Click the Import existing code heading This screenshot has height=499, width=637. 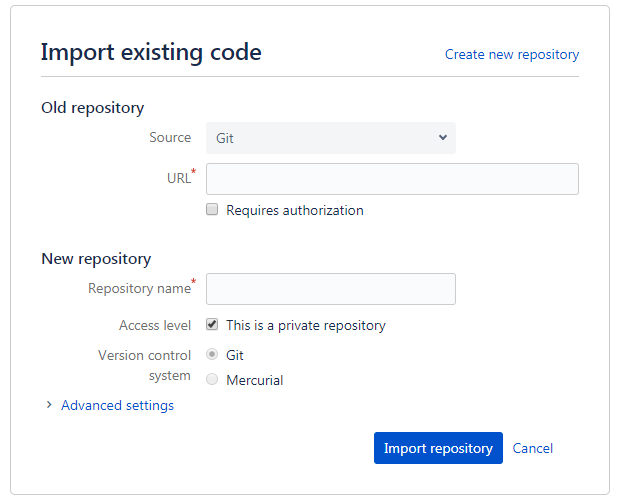point(151,53)
